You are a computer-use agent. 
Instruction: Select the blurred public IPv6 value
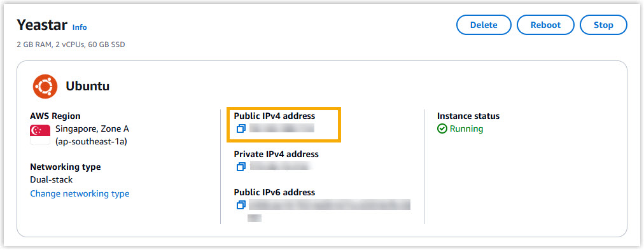coord(330,209)
